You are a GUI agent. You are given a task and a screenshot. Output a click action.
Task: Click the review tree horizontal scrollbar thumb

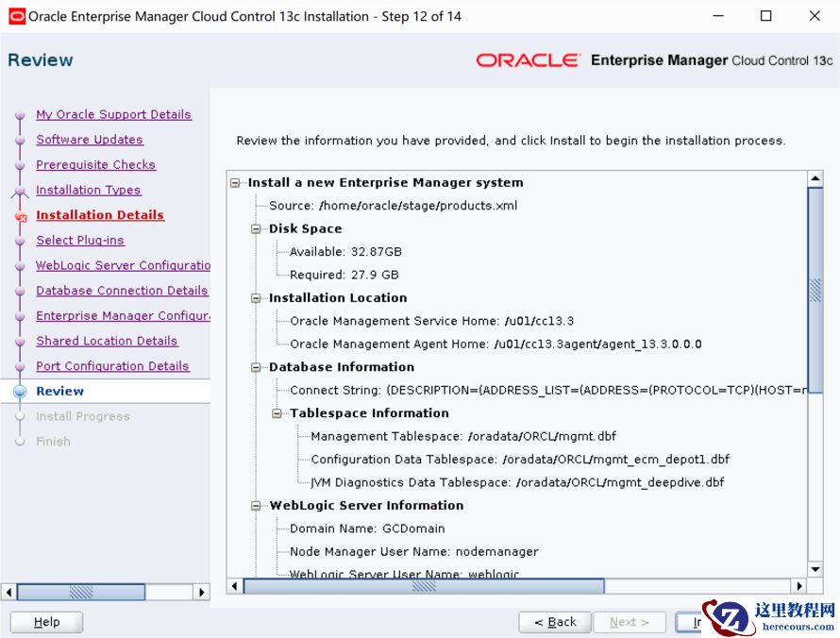coord(424,586)
